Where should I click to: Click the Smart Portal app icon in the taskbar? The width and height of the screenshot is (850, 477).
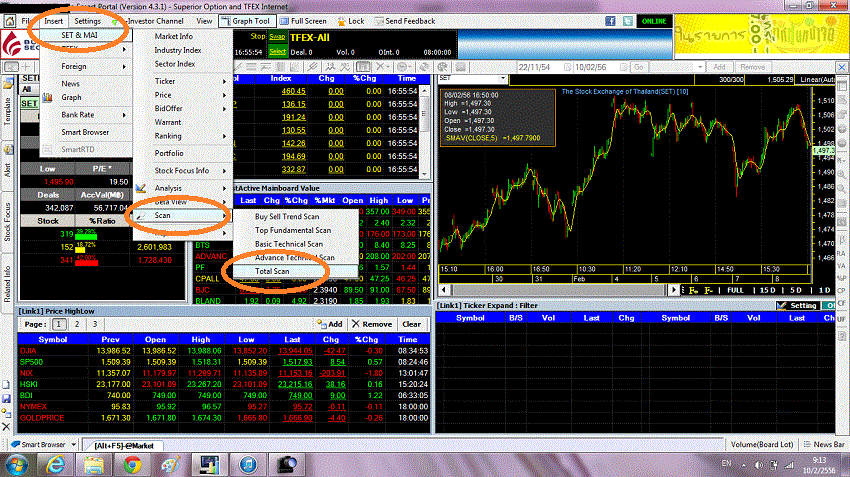[209, 465]
